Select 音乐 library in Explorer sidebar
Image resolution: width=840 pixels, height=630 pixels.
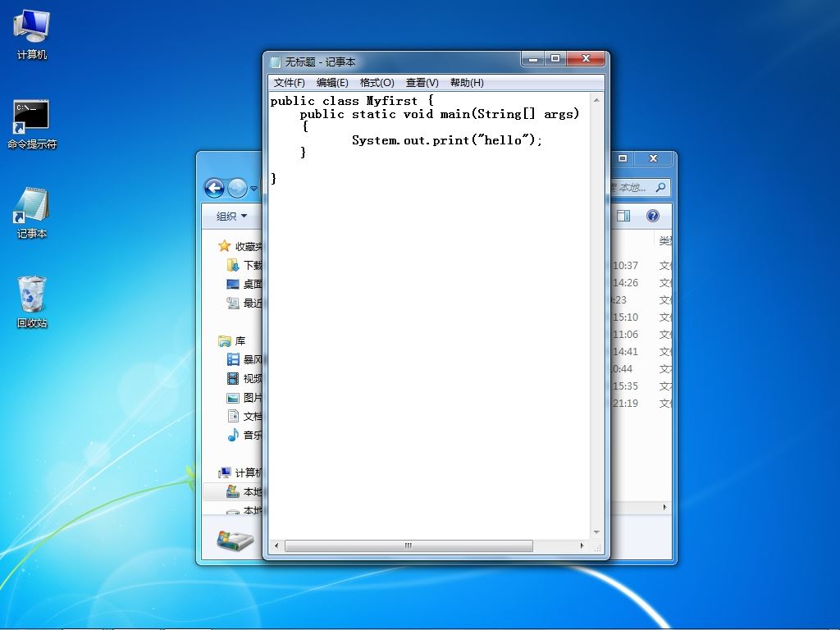(244, 435)
